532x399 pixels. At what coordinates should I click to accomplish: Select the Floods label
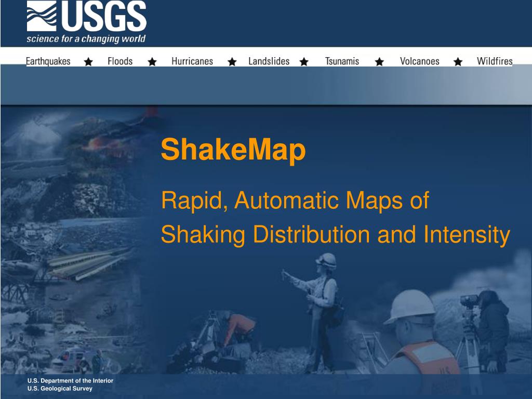pos(120,61)
